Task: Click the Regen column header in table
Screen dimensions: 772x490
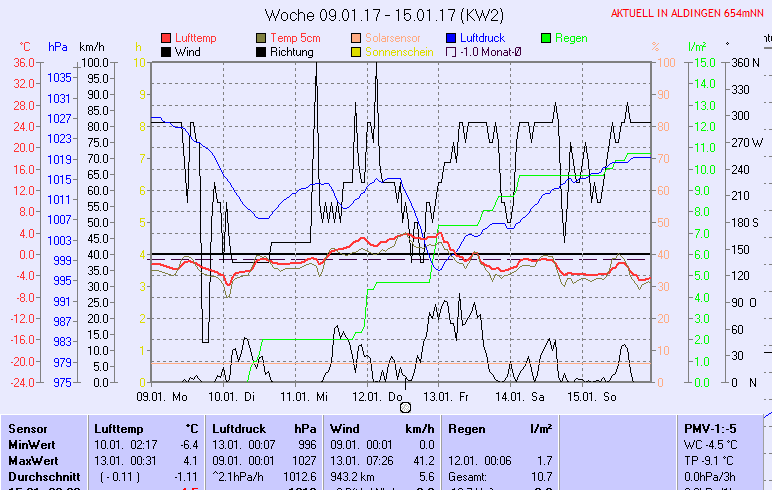Action: click(468, 428)
